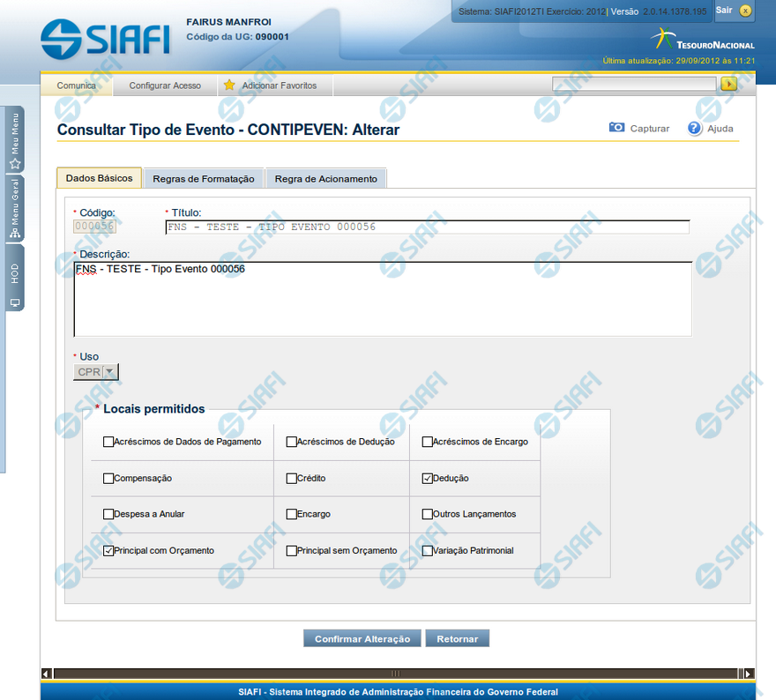This screenshot has height=700, width=776.
Task: Expand the Uso CPR dropdown
Action: (x=108, y=372)
